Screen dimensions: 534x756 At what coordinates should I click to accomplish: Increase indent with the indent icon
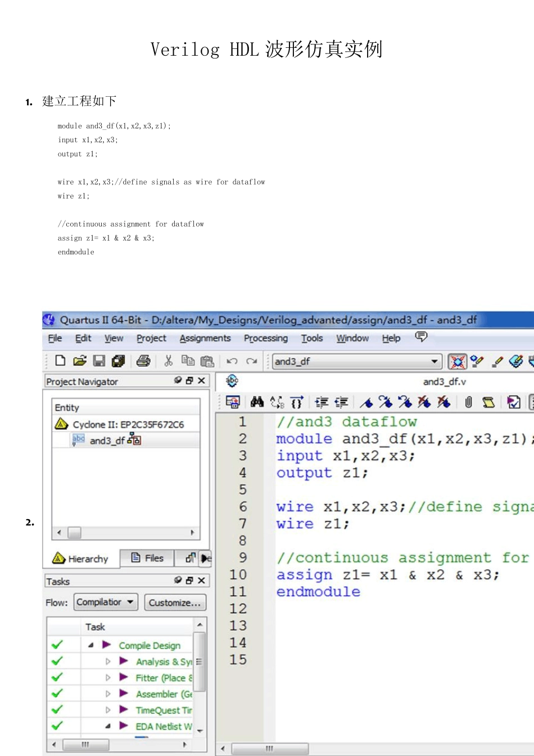pyautogui.click(x=322, y=402)
